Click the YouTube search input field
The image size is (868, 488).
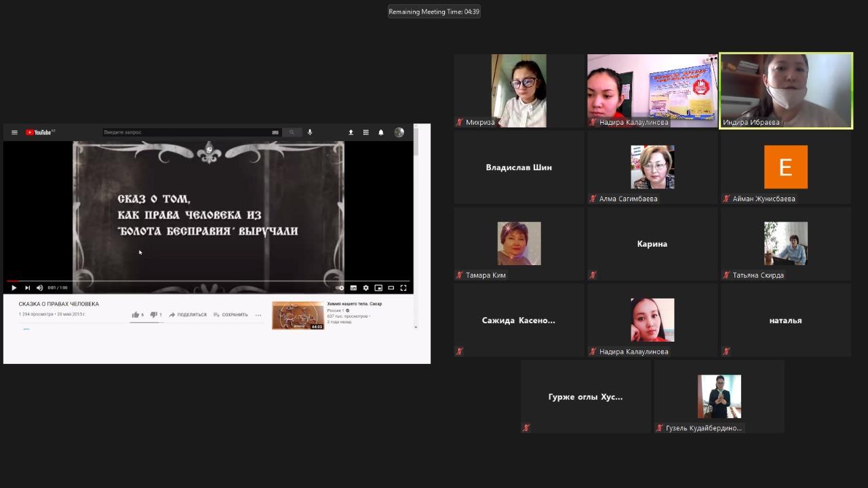pyautogui.click(x=186, y=132)
